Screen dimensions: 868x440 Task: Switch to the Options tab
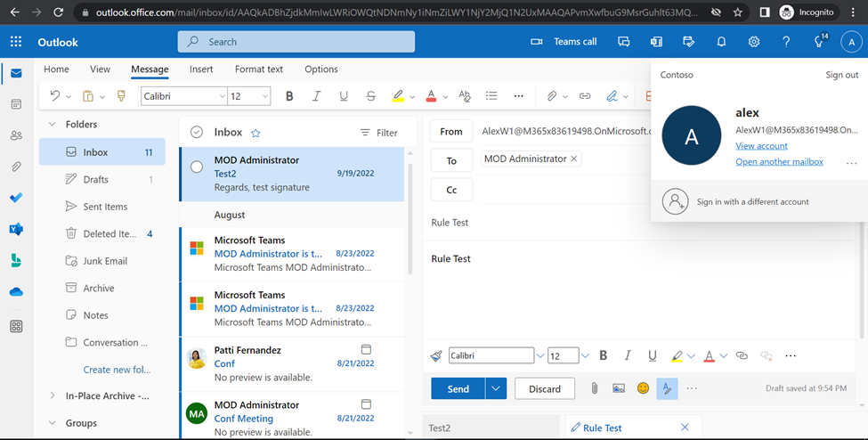pos(321,69)
